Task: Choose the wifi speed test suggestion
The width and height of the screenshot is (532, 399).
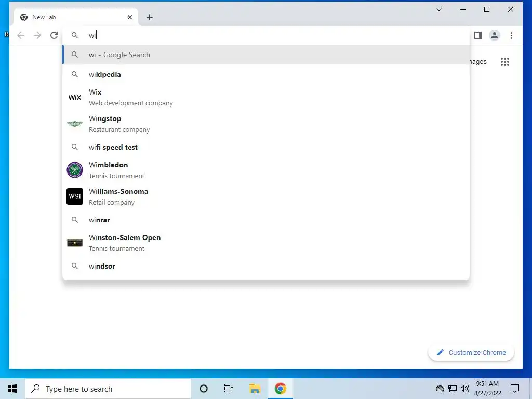Action: point(266,147)
